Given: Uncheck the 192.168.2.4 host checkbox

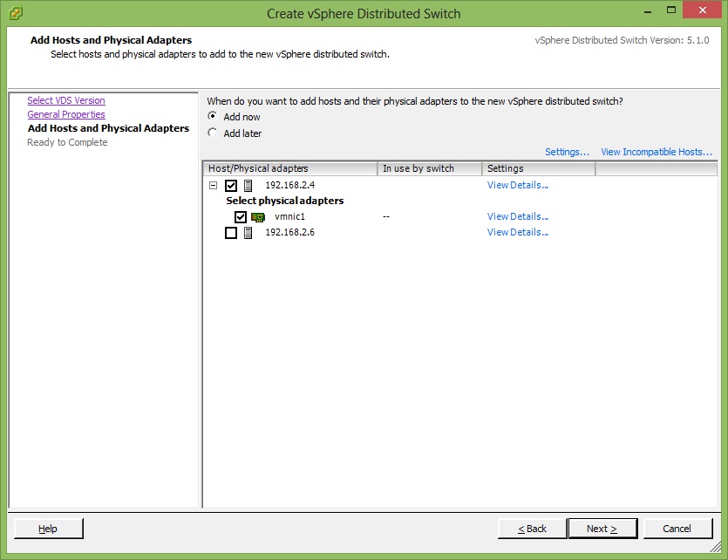Looking at the screenshot, I should pos(231,186).
